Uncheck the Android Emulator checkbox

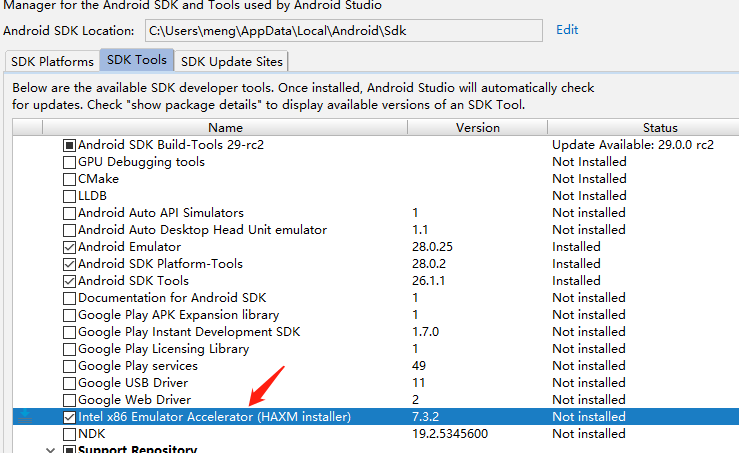pos(69,247)
